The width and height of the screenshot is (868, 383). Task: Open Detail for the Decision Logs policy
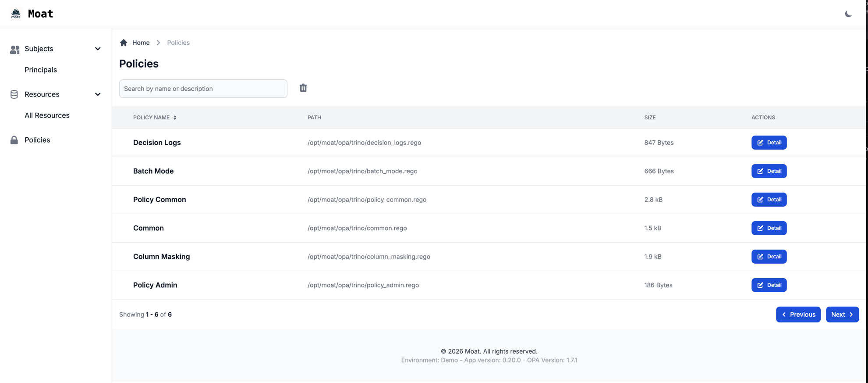point(769,143)
